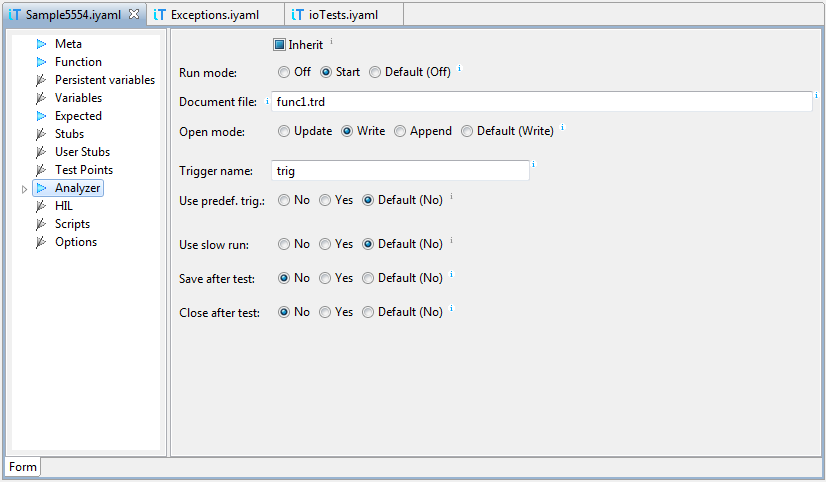826x482 pixels.
Task: Open the ioTests.iyaml tab
Action: (x=343, y=15)
